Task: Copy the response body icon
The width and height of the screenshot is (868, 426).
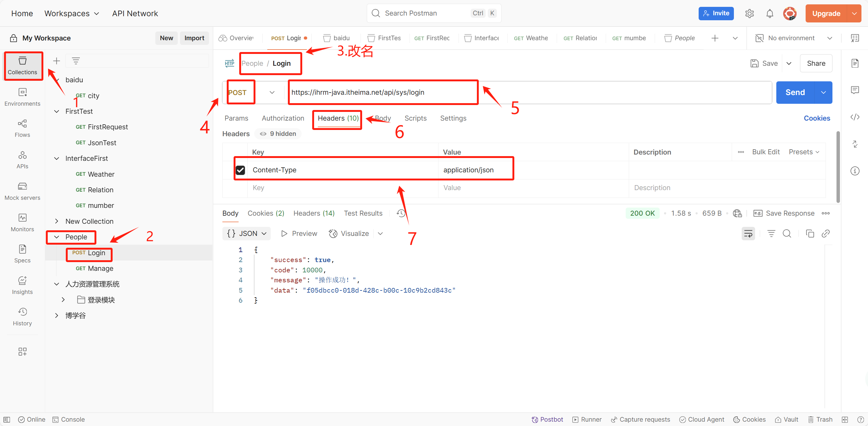Action: click(810, 233)
